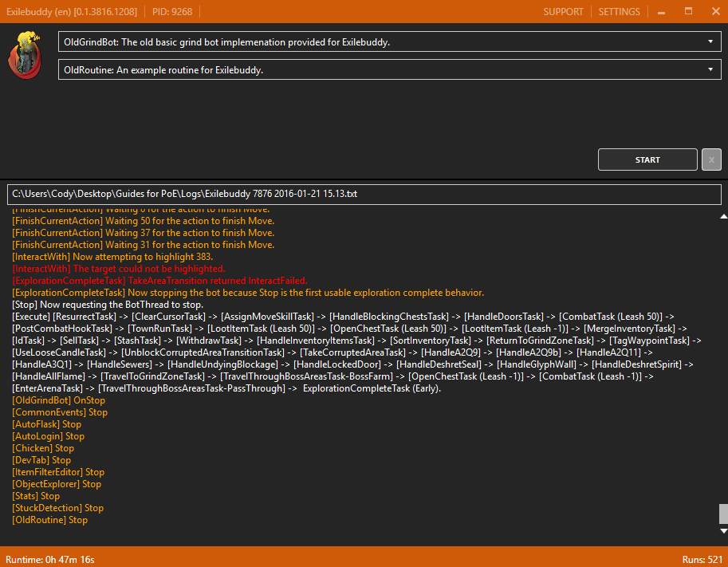Open the OldGrindBot bot selection dropdown
The image size is (728, 567).
(x=390, y=41)
